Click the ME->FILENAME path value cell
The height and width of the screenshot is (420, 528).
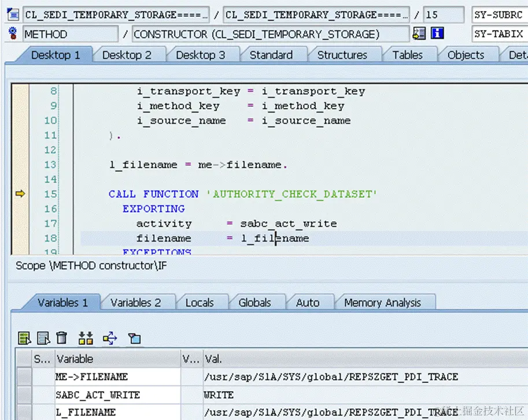point(365,377)
